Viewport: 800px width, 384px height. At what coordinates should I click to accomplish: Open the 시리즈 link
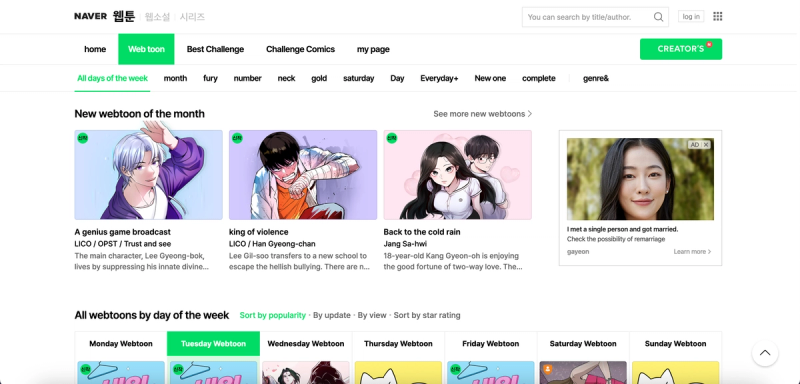(192, 17)
